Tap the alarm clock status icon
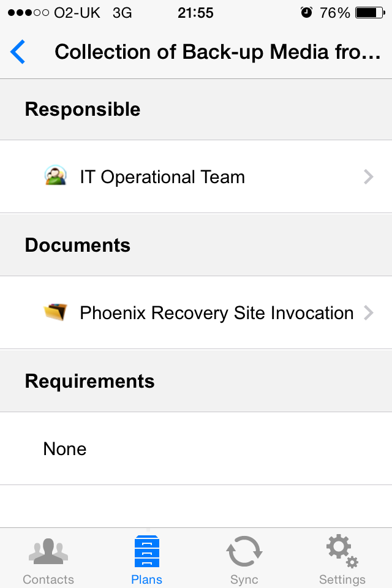 coord(306,12)
